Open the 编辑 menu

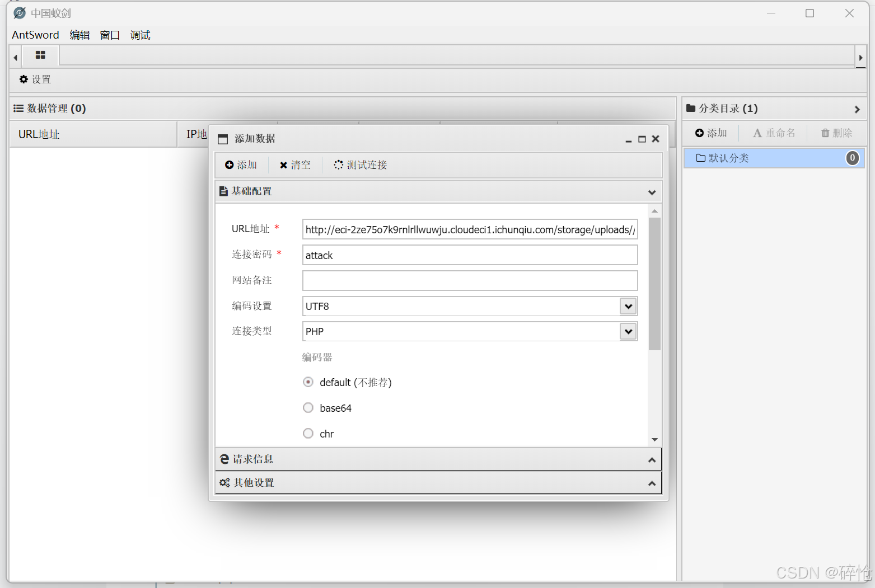tap(79, 35)
